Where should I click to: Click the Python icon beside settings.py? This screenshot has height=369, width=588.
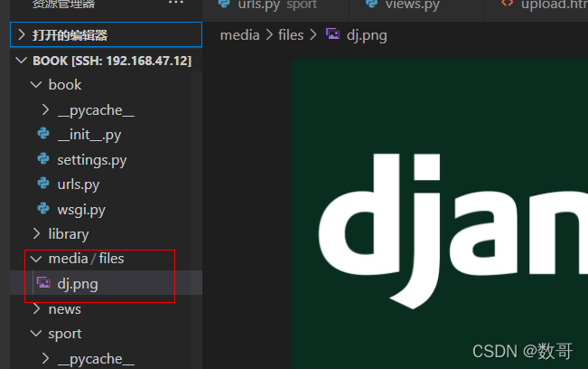click(x=43, y=158)
